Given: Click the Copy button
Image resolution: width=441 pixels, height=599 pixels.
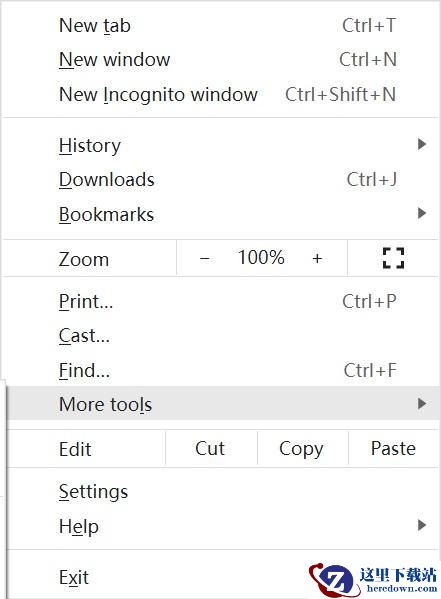Looking at the screenshot, I should point(302,448).
